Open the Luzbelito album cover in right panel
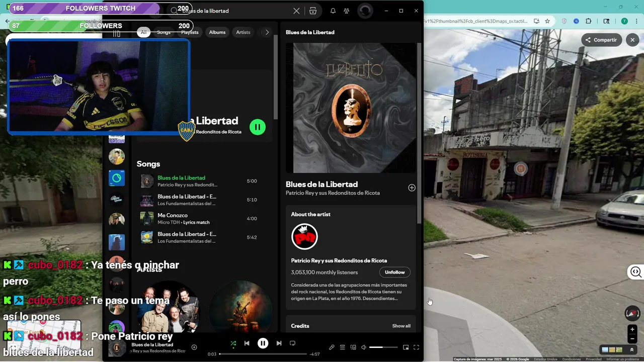The width and height of the screenshot is (644, 362). 351,108
